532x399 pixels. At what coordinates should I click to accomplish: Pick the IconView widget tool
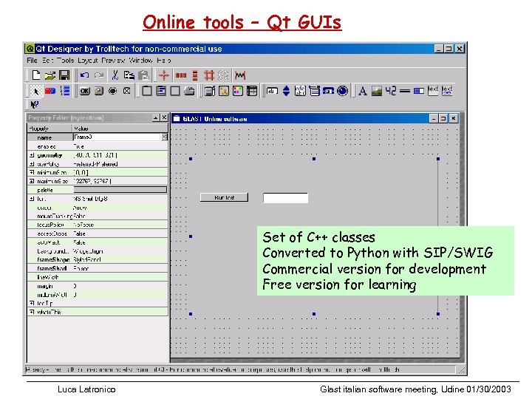click(x=238, y=91)
